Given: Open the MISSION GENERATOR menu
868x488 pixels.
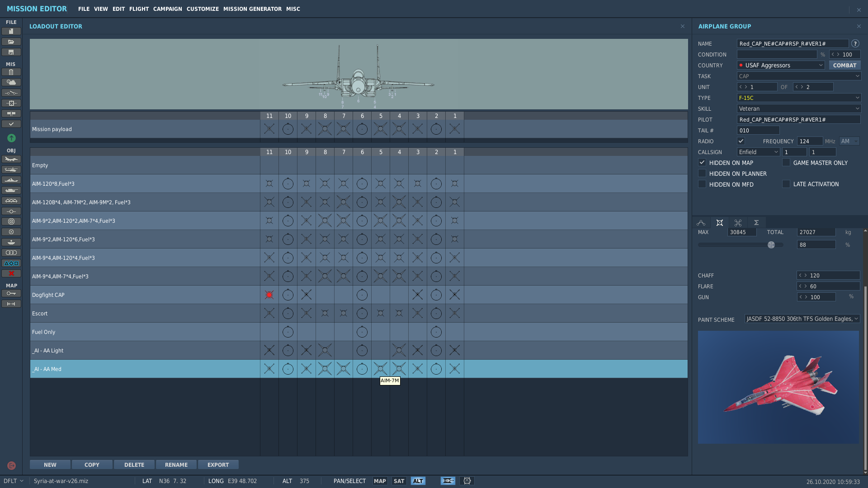Looking at the screenshot, I should pos(252,9).
